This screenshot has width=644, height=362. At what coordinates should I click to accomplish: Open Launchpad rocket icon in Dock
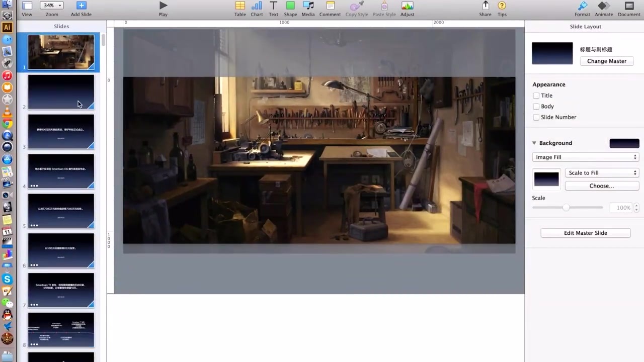point(7,63)
